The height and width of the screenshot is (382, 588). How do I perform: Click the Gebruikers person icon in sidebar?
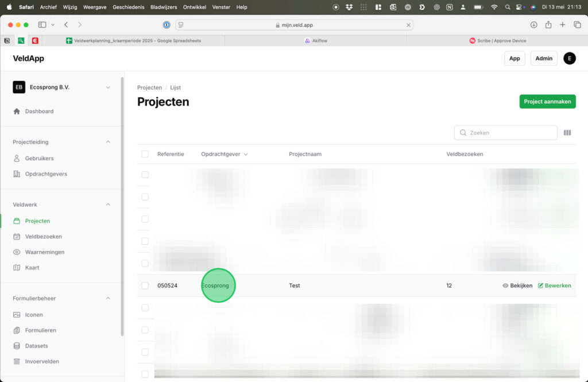coord(17,159)
